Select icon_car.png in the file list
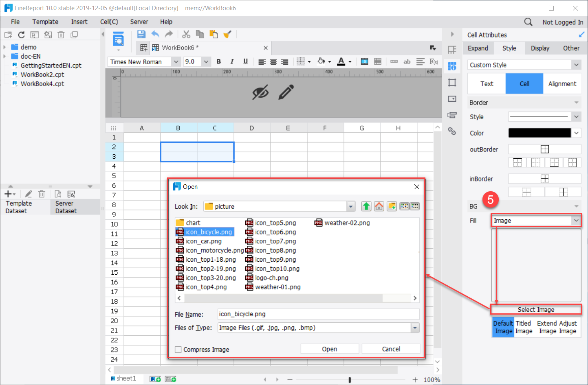The image size is (588, 385). point(204,241)
